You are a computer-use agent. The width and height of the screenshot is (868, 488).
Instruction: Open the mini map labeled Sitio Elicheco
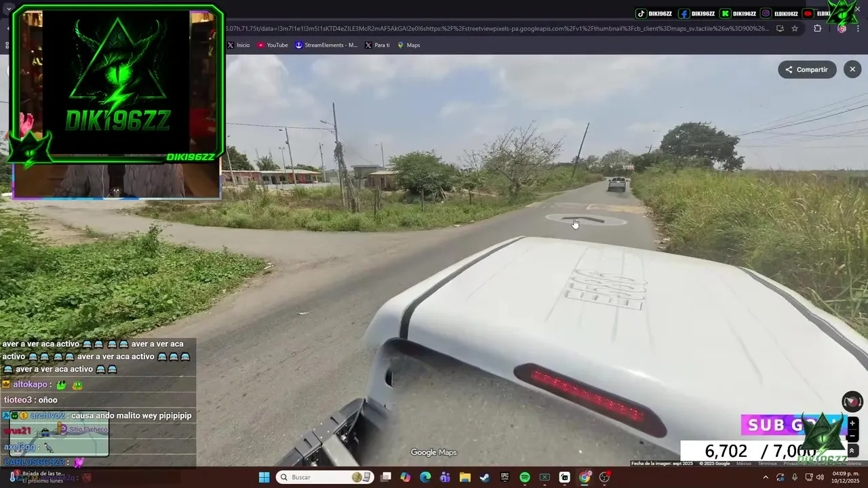click(59, 434)
